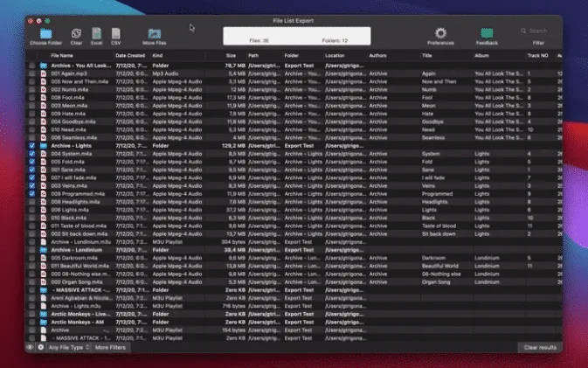Click file icon of 009 Hate.m4a
Viewport: 588px width, 368px height.
tap(44, 114)
